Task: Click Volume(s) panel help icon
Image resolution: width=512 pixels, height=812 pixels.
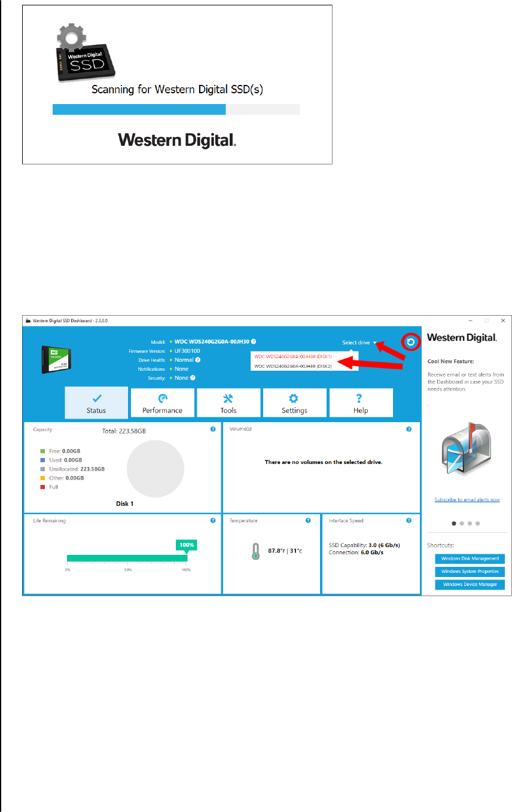Action: coord(409,429)
